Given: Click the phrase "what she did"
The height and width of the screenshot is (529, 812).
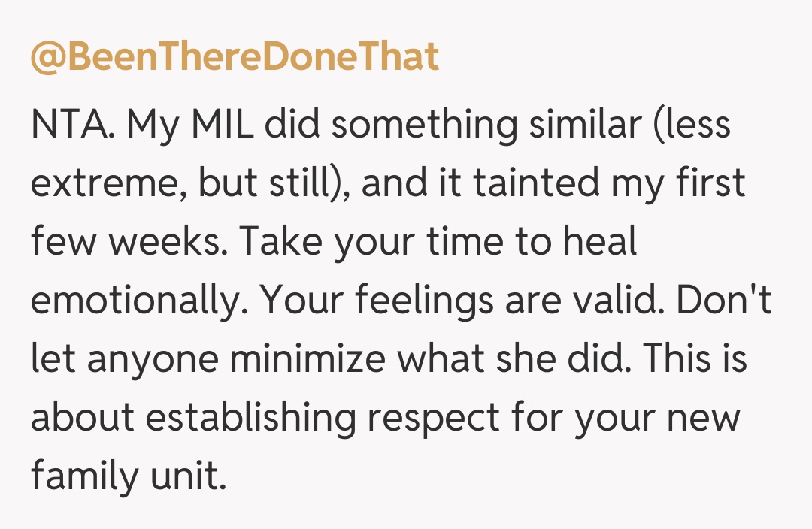Looking at the screenshot, I should [514, 359].
